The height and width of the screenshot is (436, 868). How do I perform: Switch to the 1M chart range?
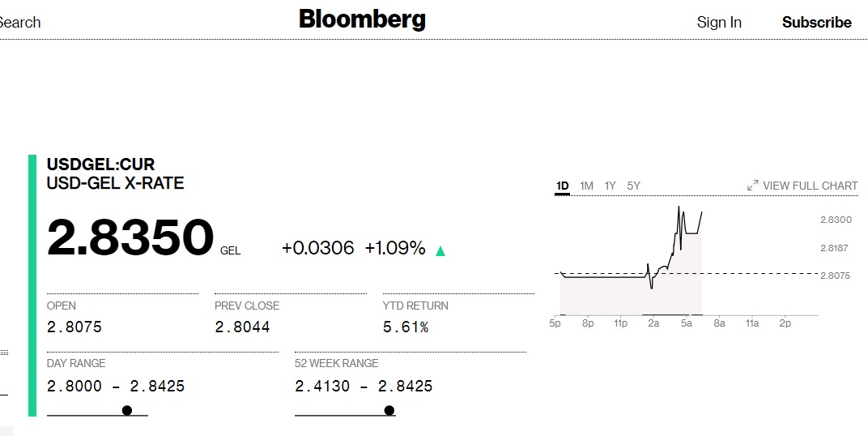(586, 186)
